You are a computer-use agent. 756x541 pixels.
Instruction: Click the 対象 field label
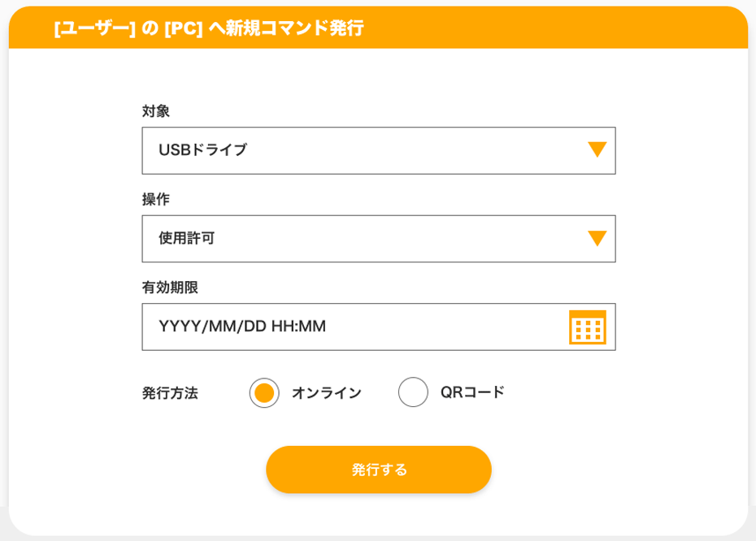coord(156,111)
